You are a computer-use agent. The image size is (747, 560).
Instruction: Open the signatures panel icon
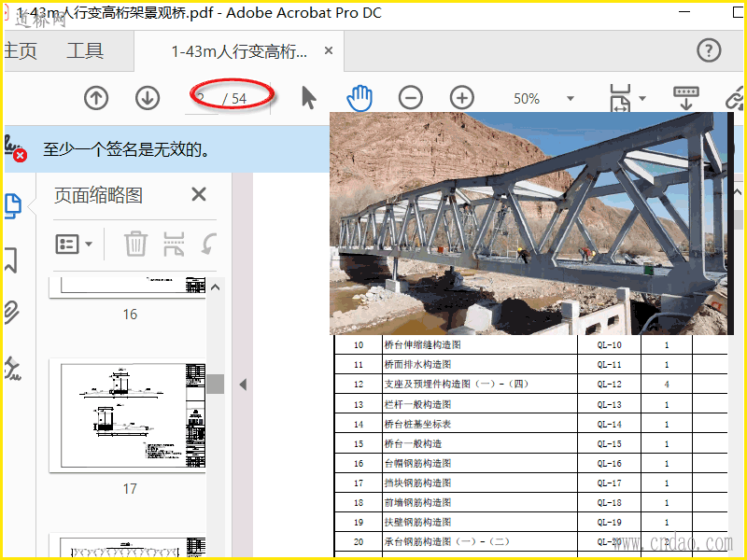(x=12, y=369)
